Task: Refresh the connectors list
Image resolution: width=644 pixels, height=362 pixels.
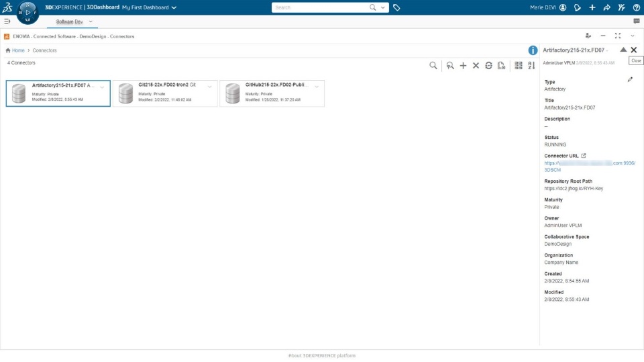Action: click(488, 65)
